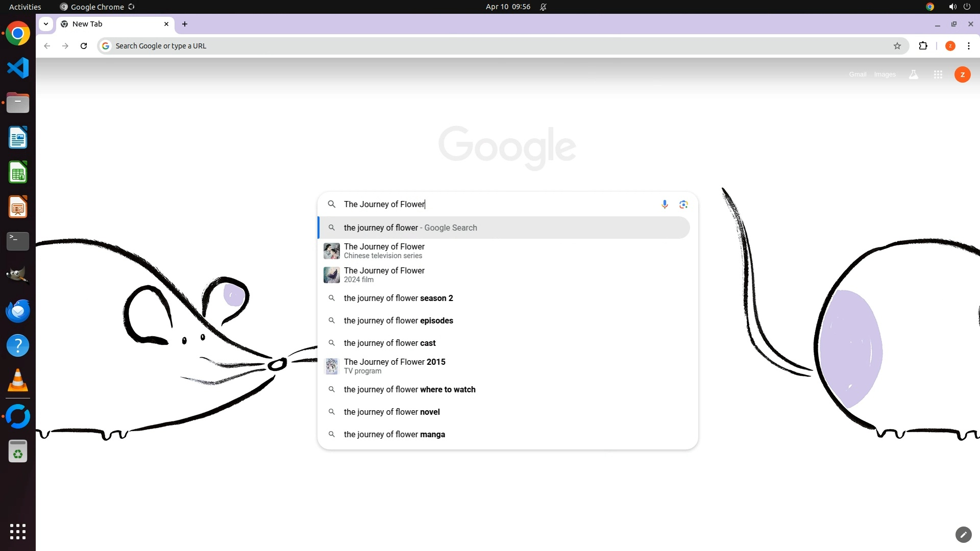Open Google apps grid launcher
980x551 pixels.
[938, 74]
